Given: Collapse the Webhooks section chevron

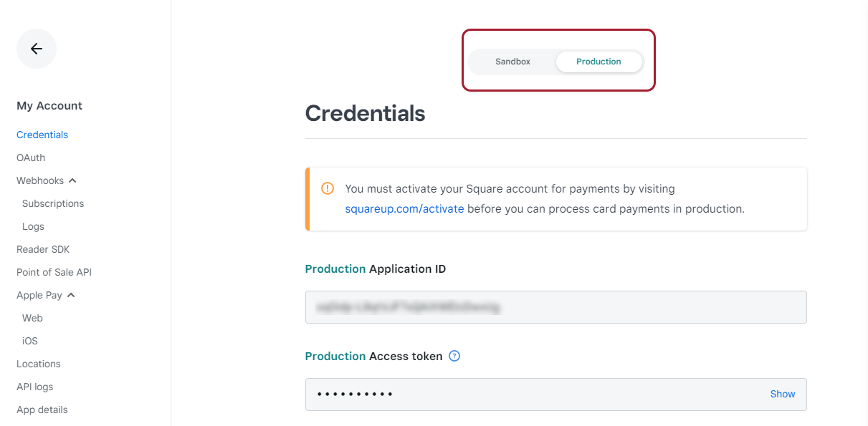Looking at the screenshot, I should click(72, 180).
